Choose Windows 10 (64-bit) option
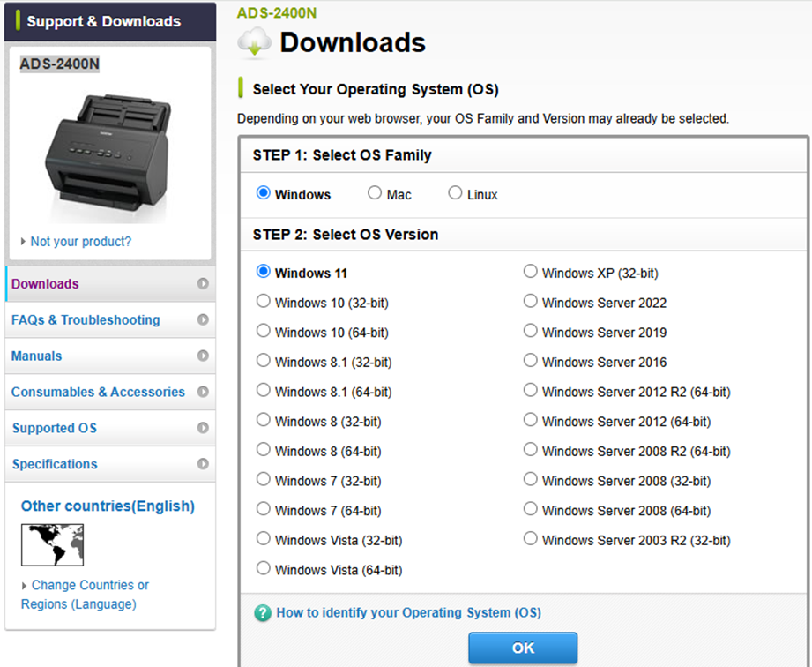 coord(263,331)
